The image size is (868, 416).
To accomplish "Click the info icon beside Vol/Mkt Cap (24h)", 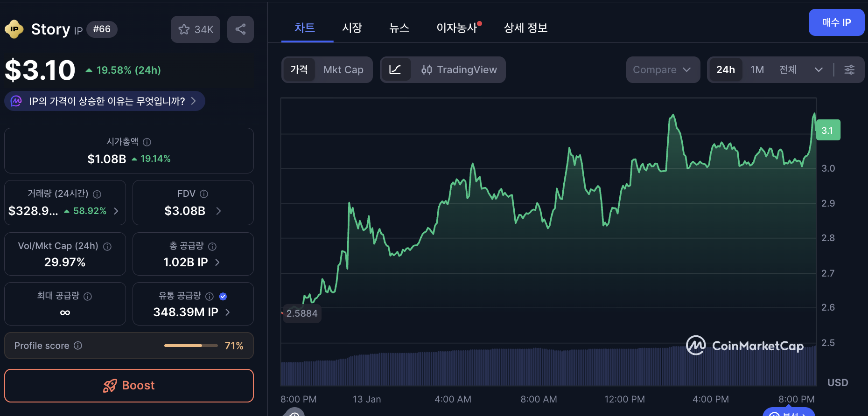I will tap(107, 246).
